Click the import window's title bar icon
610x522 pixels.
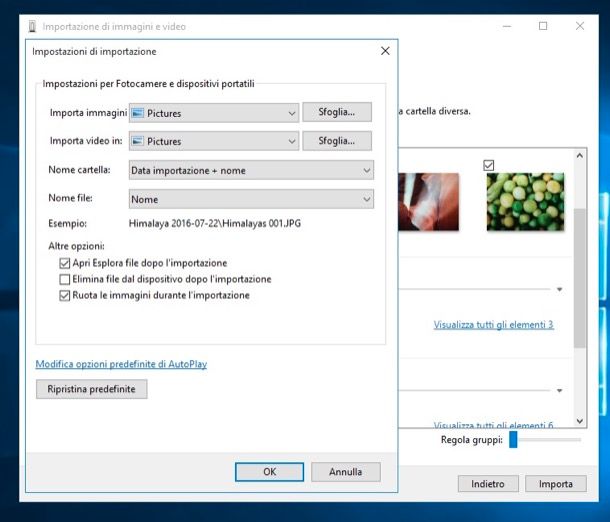coord(34,27)
